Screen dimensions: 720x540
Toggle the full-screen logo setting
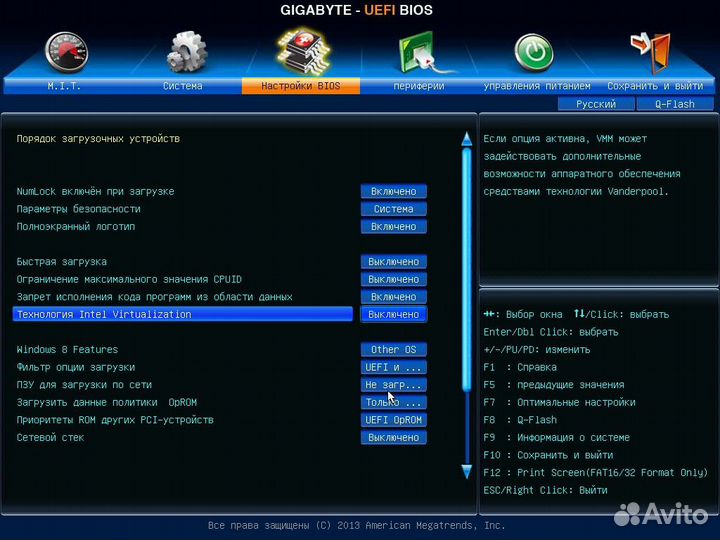393,227
